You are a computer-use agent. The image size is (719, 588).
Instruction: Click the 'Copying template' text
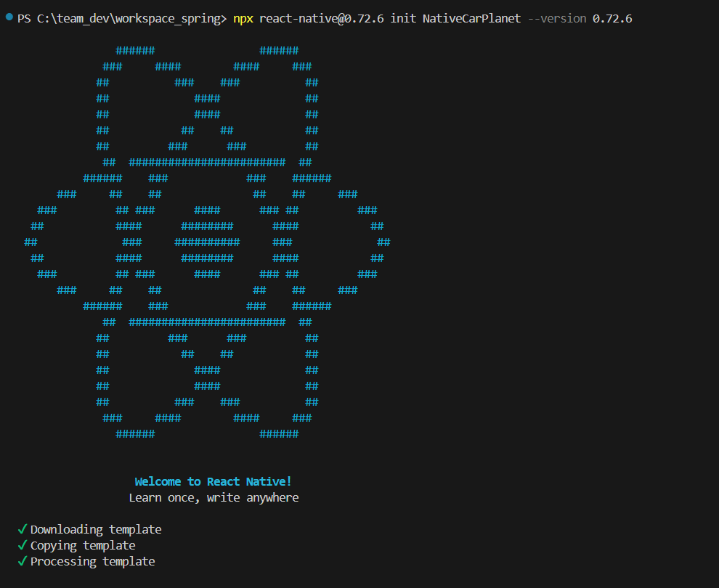(x=83, y=546)
